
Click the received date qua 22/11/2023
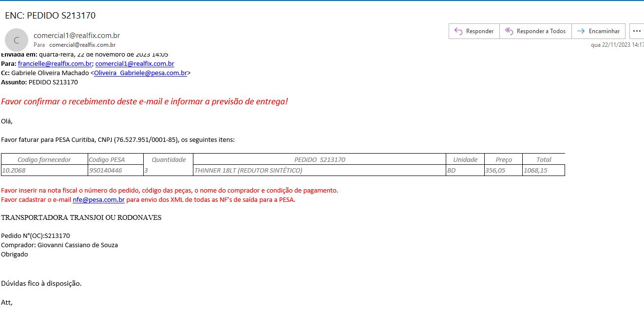(617, 45)
